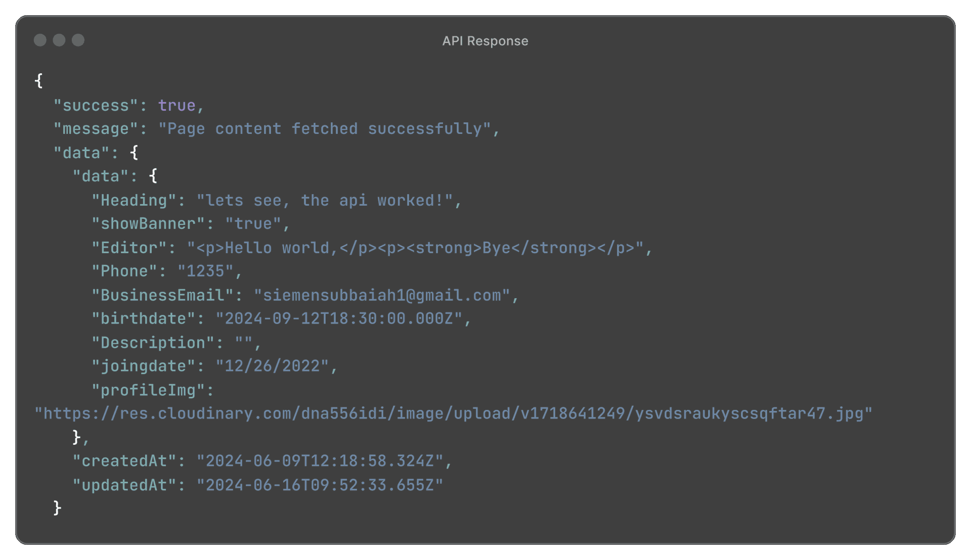Click the outer "data" key
Screen dimensions: 971x560
point(81,153)
